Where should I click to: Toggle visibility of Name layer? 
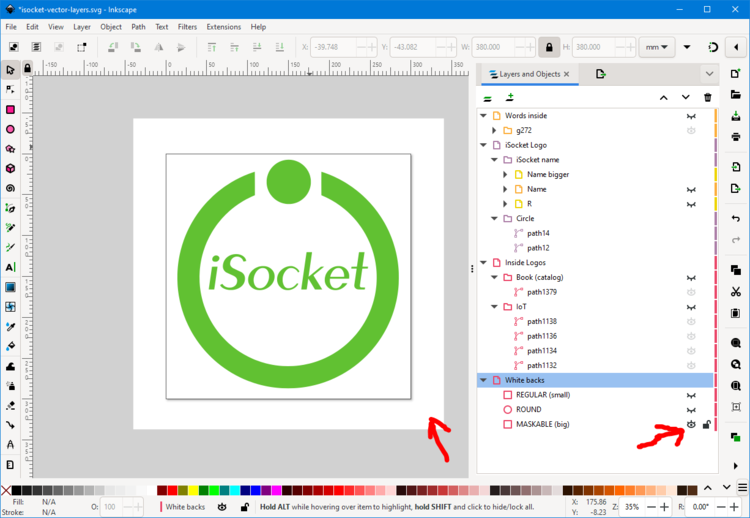691,189
